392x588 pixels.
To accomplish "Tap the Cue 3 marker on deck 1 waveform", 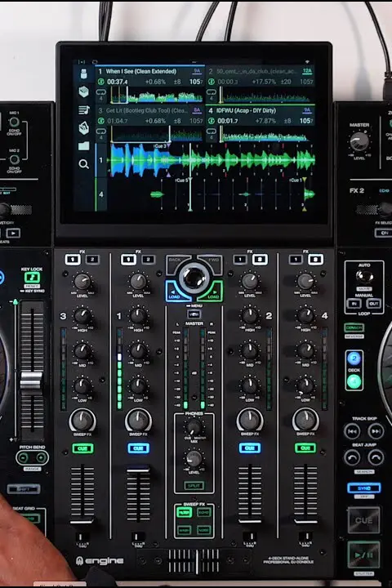I will click(x=162, y=146).
